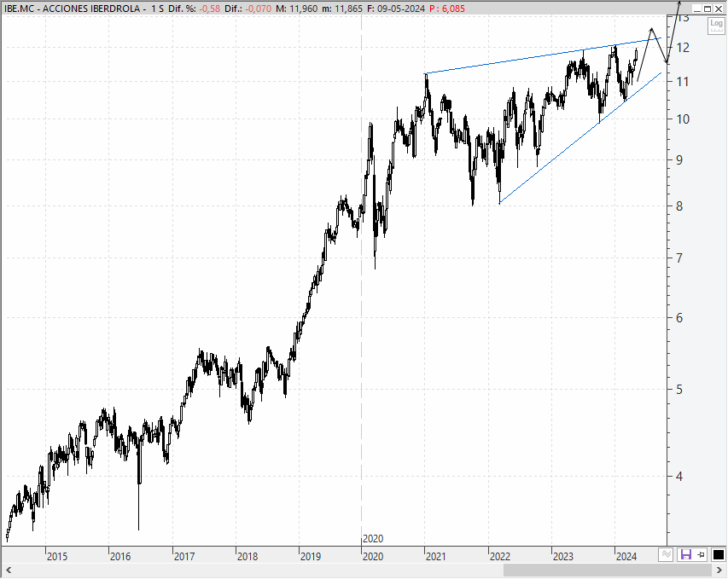Click the pin icon next to save
Image resolution: width=728 pixels, height=579 pixels.
tap(701, 554)
